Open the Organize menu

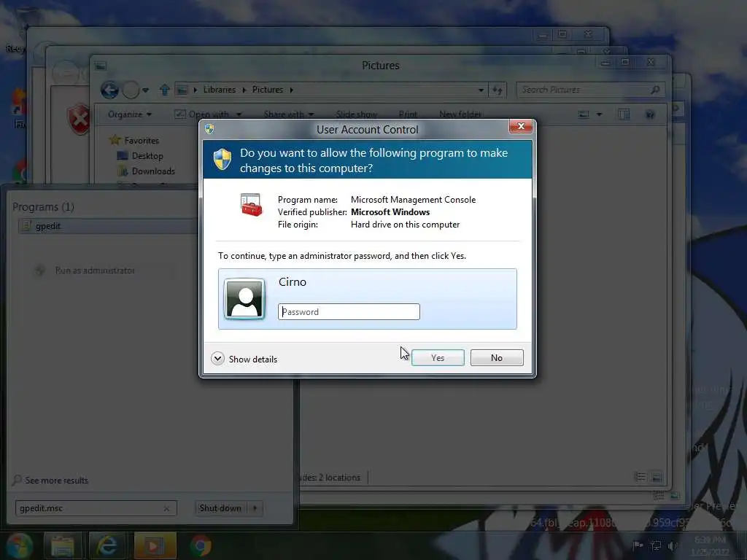click(x=130, y=114)
